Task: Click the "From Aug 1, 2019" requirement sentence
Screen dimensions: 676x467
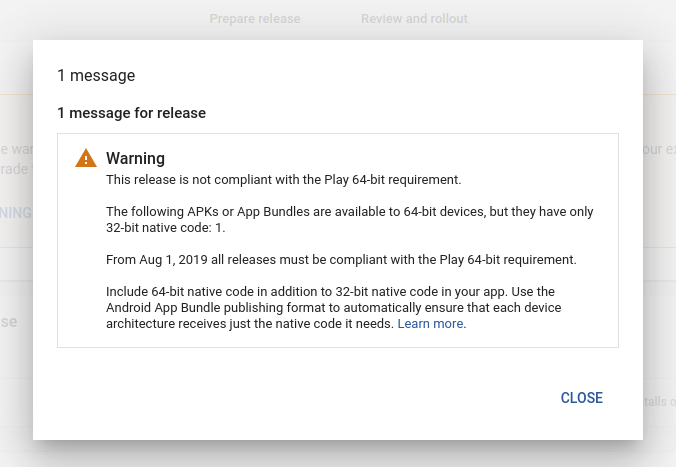Action: coord(341,260)
